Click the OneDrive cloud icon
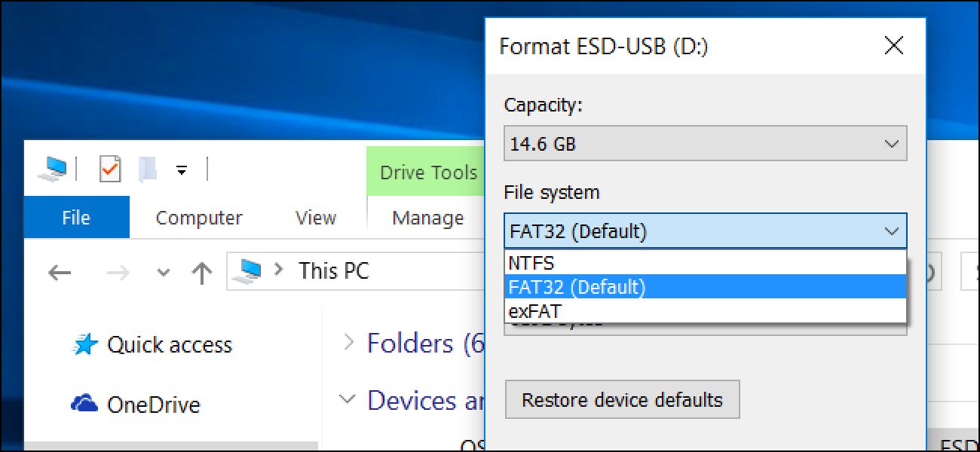 pos(85,404)
